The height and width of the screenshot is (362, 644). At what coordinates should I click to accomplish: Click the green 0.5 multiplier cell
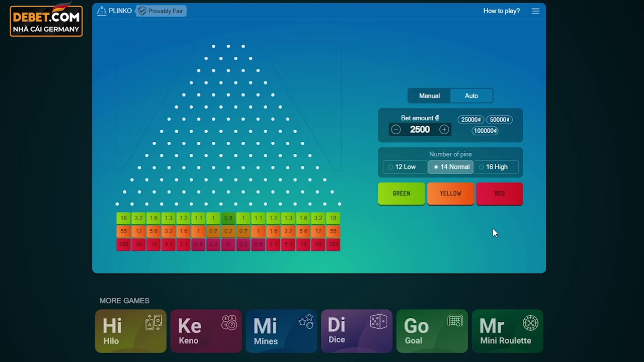click(x=228, y=218)
